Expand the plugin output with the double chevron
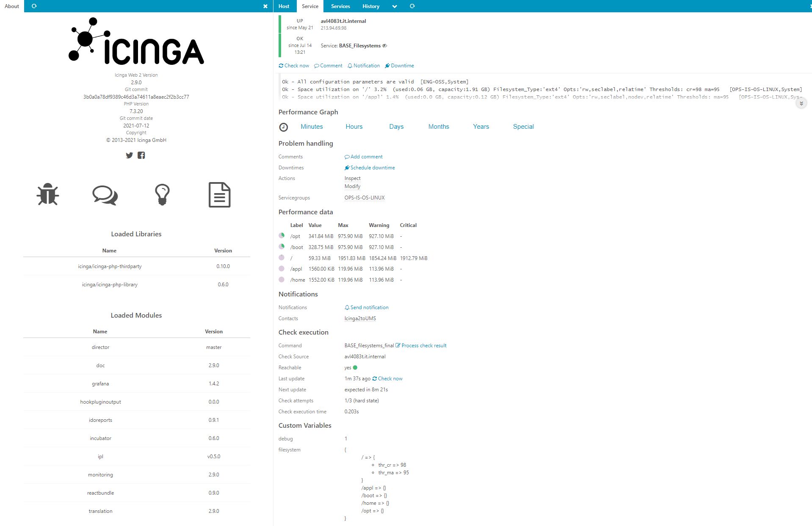812x526 pixels. tap(801, 102)
